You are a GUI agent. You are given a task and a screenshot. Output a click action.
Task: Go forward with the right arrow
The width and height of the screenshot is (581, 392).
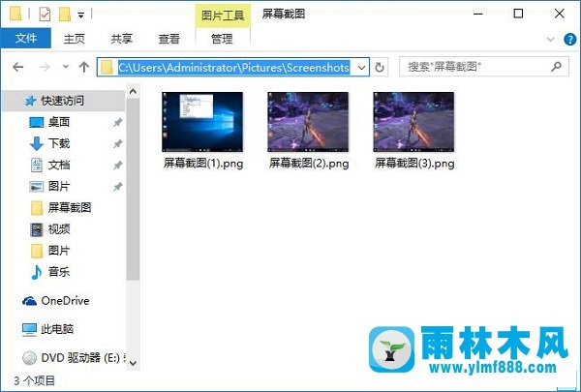coord(45,67)
